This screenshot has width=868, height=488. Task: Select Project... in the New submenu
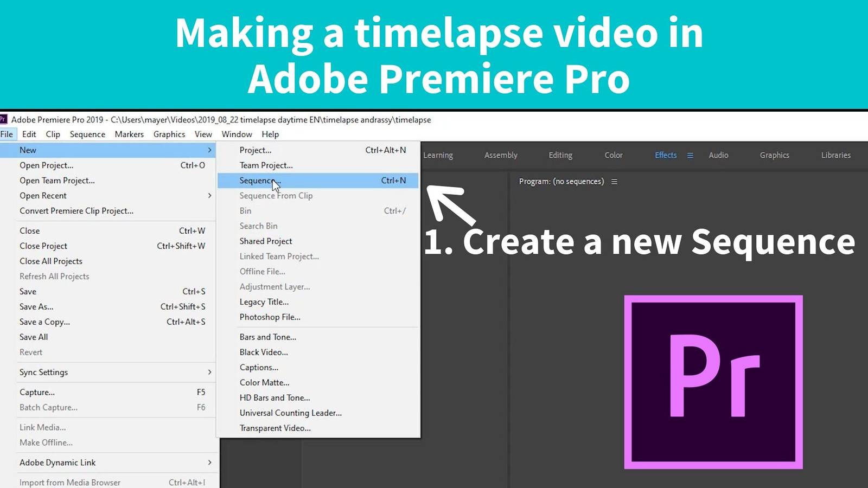pyautogui.click(x=318, y=150)
